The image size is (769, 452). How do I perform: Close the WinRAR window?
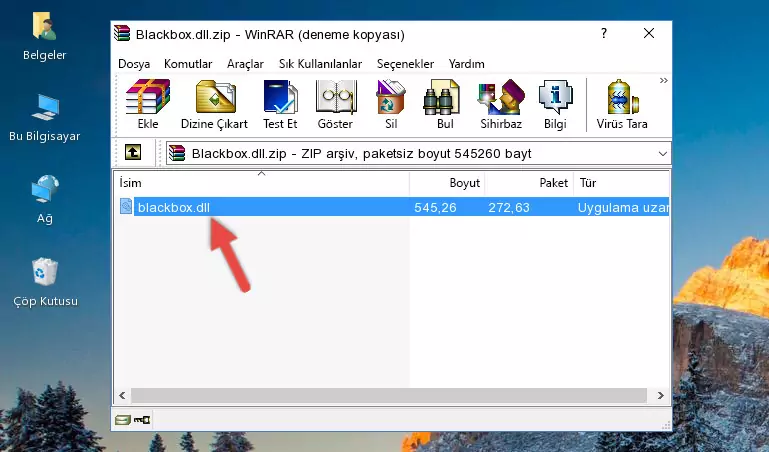tap(649, 33)
